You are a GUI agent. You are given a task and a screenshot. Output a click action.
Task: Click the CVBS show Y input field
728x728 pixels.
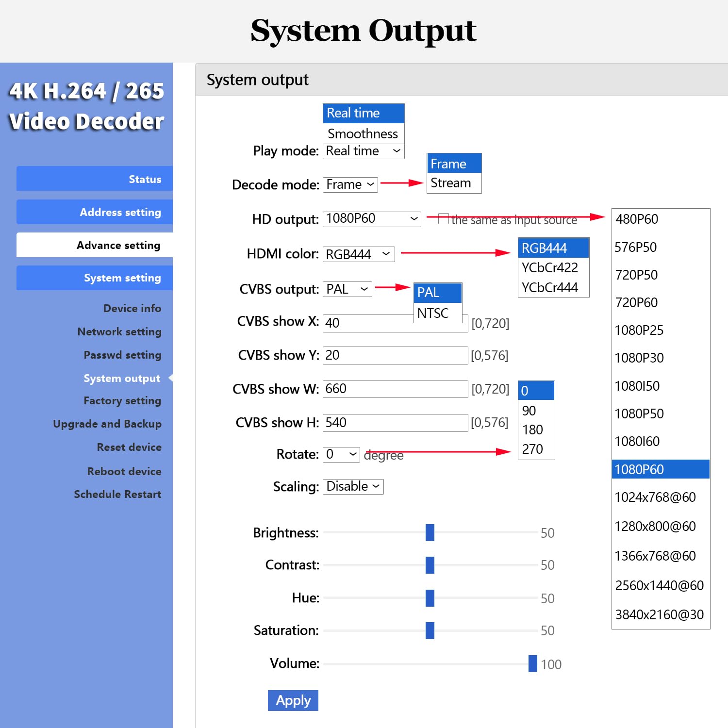click(395, 355)
